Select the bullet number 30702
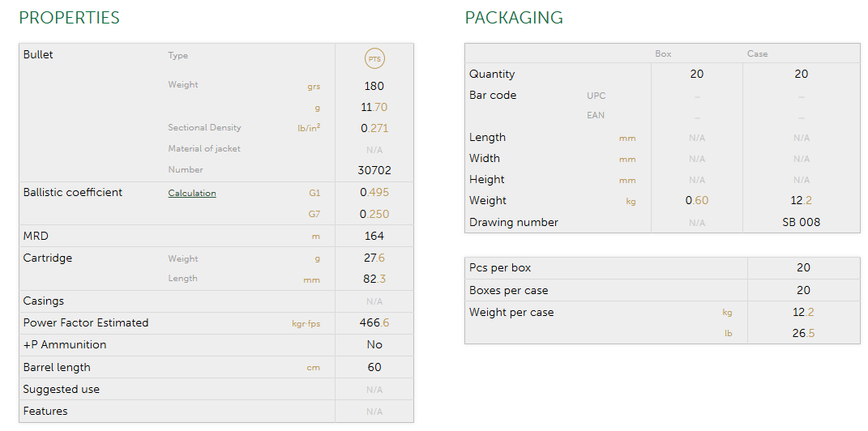The width and height of the screenshot is (868, 431). (x=374, y=171)
